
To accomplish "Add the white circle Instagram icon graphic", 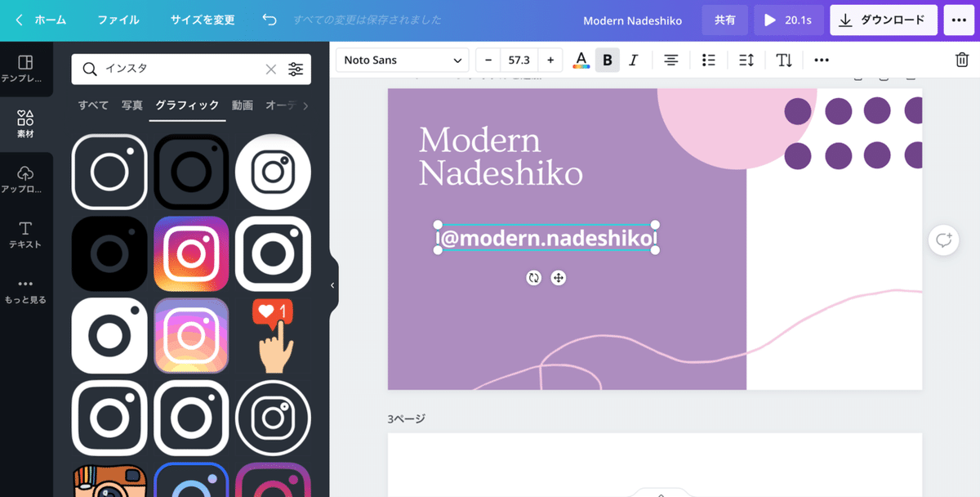I will (x=273, y=172).
